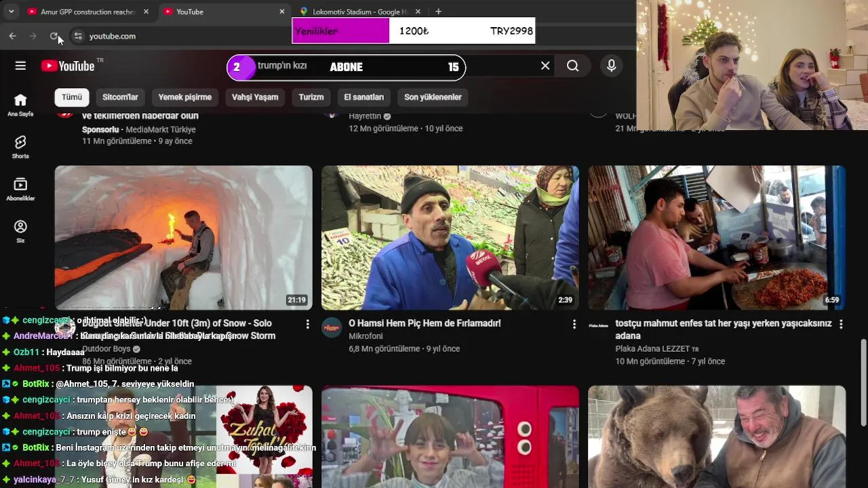The image size is (868, 488).
Task: Open red TV kid video thumbnail
Action: coord(450,436)
